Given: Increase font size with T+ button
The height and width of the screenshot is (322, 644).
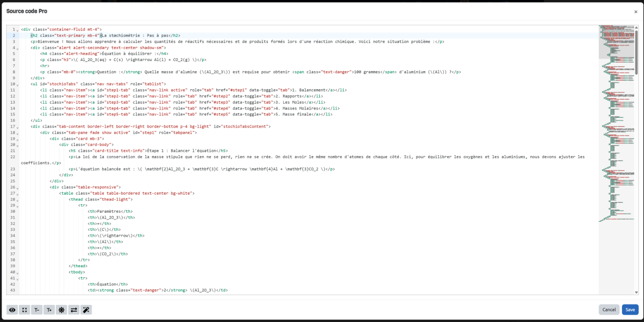Looking at the screenshot, I should (x=49, y=310).
